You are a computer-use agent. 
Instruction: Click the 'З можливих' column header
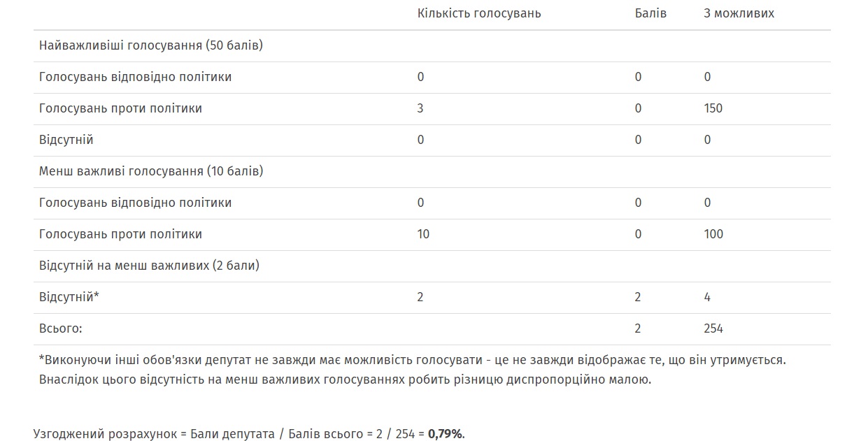click(739, 13)
